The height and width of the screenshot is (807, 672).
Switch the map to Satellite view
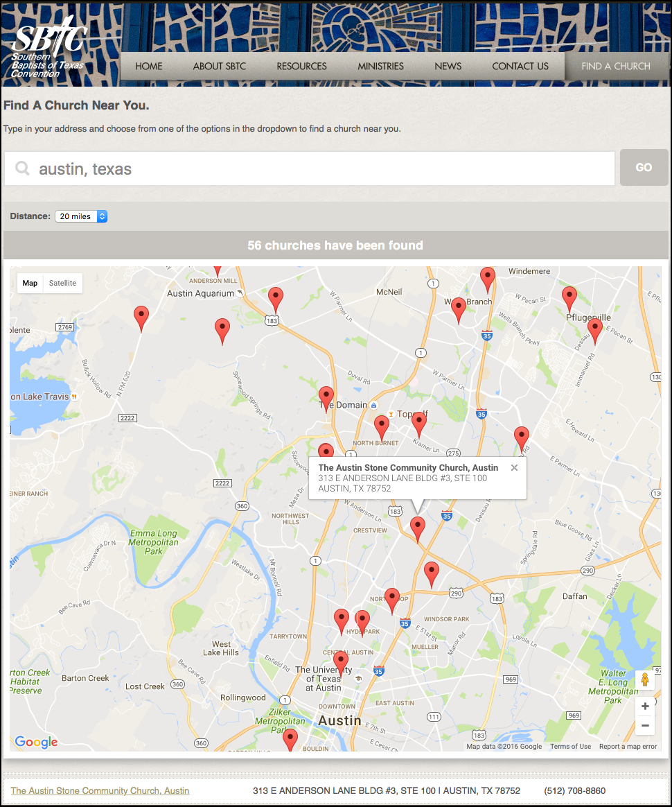click(x=62, y=283)
